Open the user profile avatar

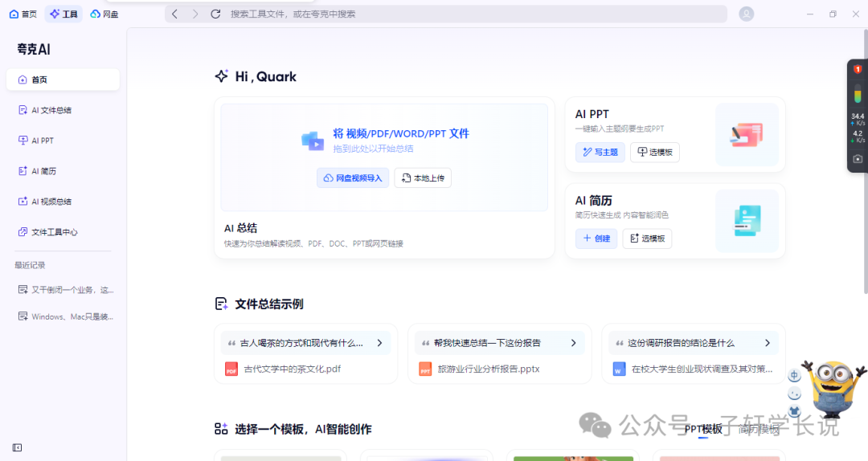tap(746, 14)
